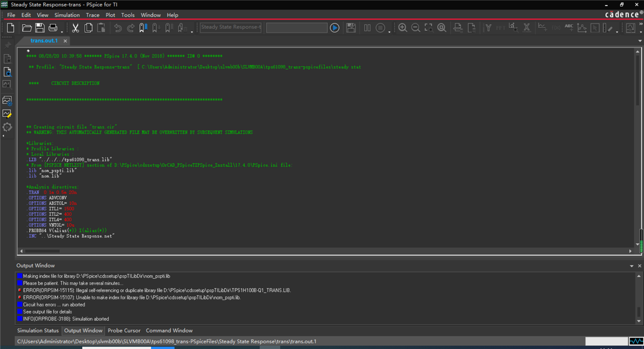644x349 pixels.
Task: Toggle log Y axis icon
Action: point(488,28)
